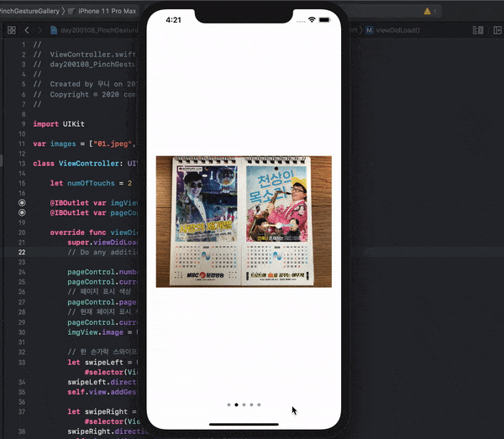This screenshot has width=504, height=439.
Task: Tap the fifth page control dot
Action: click(259, 405)
